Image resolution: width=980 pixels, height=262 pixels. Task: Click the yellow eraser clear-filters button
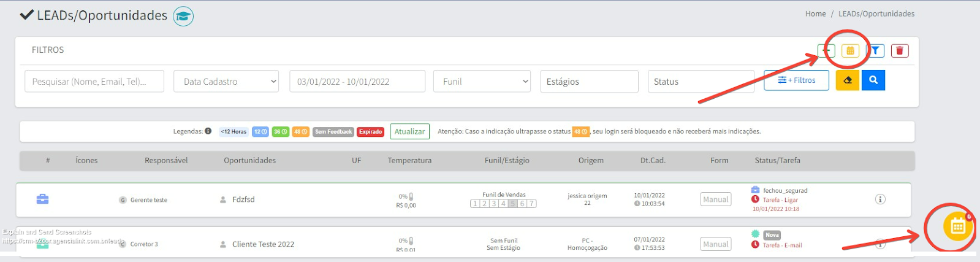click(x=848, y=80)
